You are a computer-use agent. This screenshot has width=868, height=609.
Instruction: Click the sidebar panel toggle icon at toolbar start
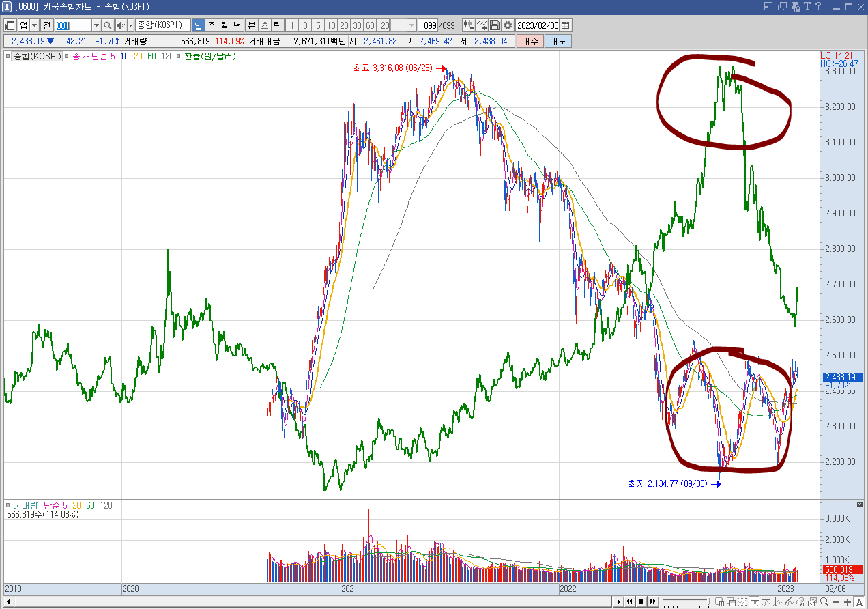click(x=10, y=25)
